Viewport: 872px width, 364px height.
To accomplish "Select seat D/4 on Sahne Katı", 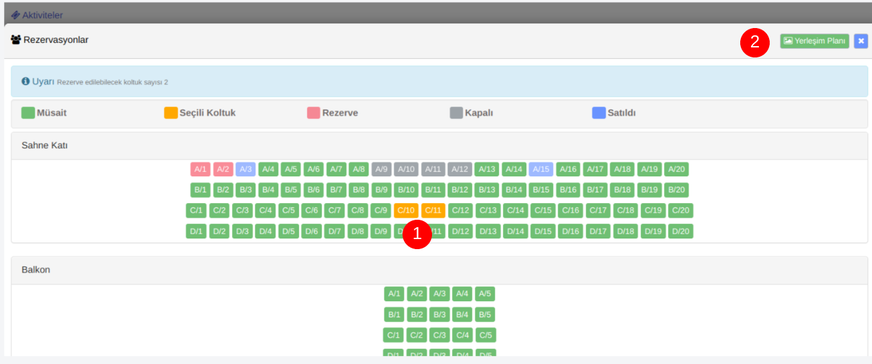I will pos(265,231).
